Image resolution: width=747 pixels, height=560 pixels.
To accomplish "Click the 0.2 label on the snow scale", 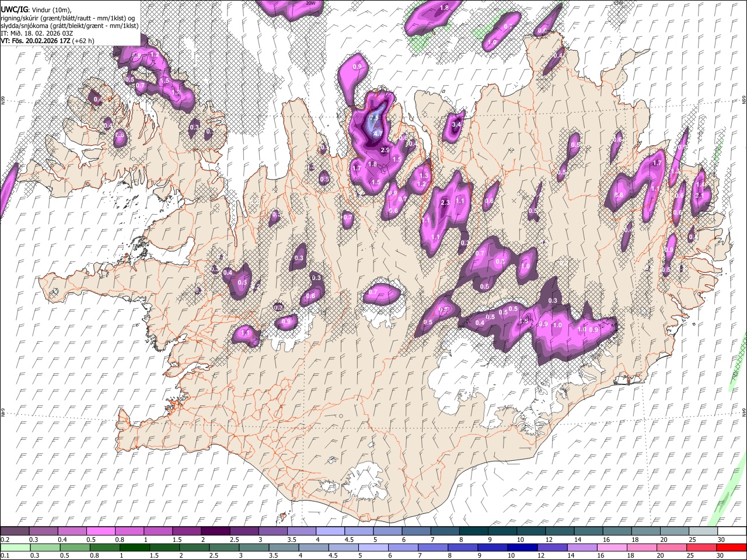I will (5, 540).
